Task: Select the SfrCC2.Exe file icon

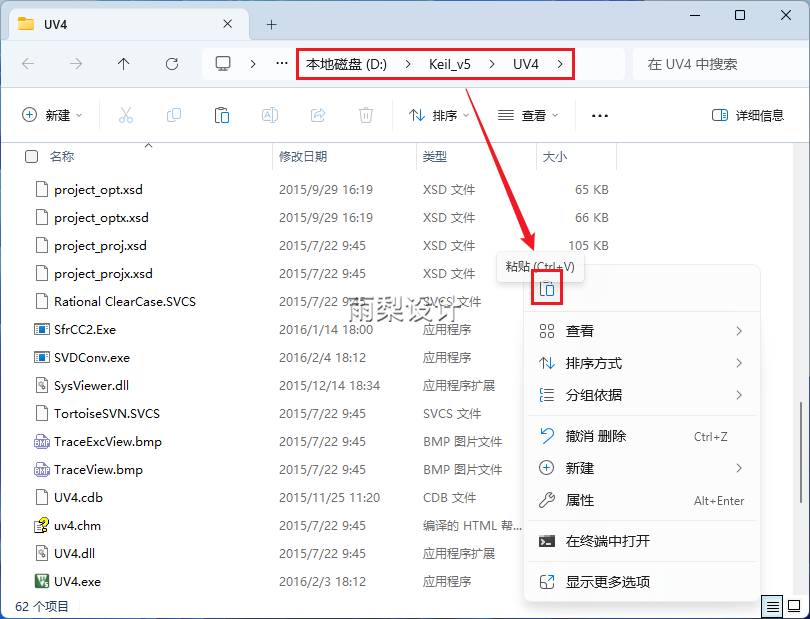Action: [x=42, y=329]
